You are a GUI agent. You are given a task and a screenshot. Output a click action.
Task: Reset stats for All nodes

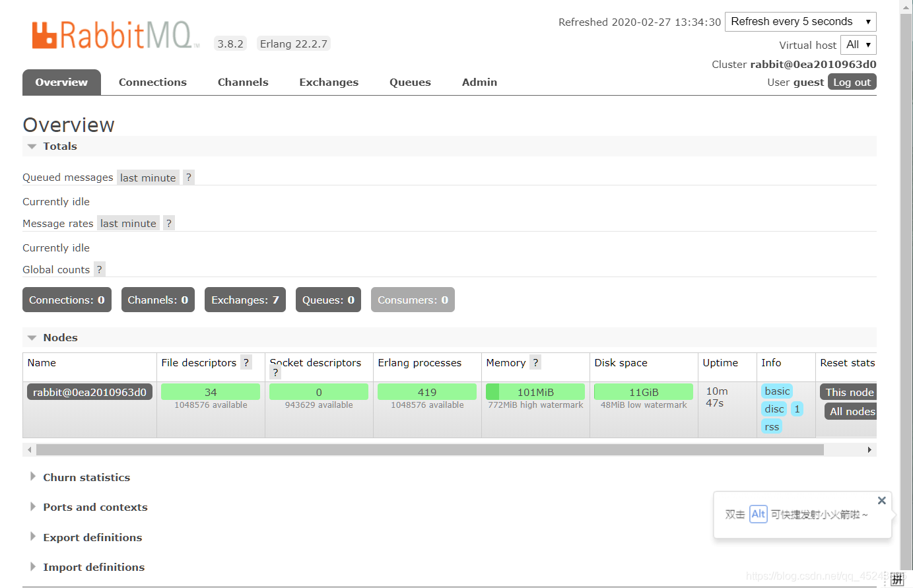tap(852, 411)
